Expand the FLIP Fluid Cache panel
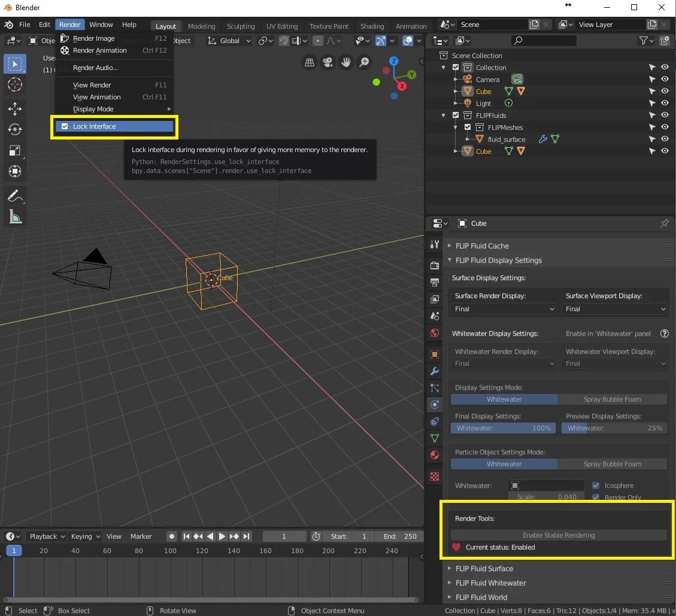The height and width of the screenshot is (616, 676). [x=481, y=245]
